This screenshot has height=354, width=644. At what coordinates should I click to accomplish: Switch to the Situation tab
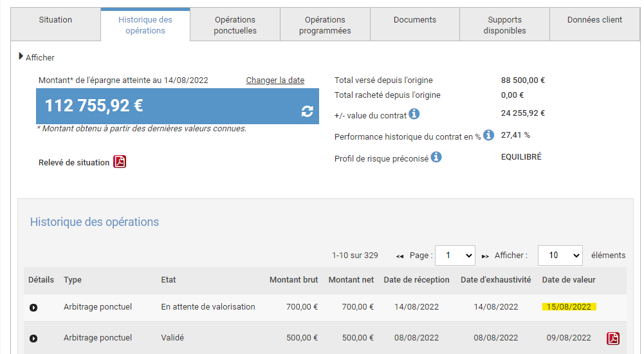(x=55, y=20)
